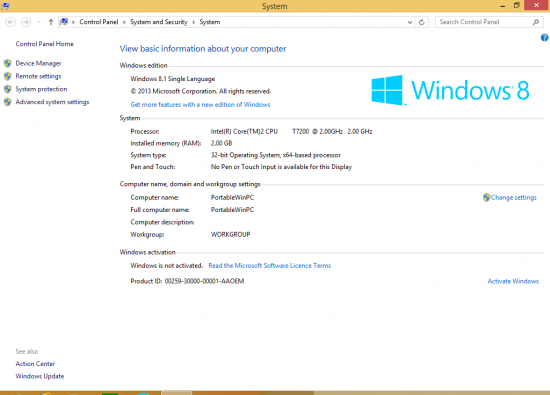Refresh the System page
Screen dimensions: 550x395
click(x=422, y=22)
